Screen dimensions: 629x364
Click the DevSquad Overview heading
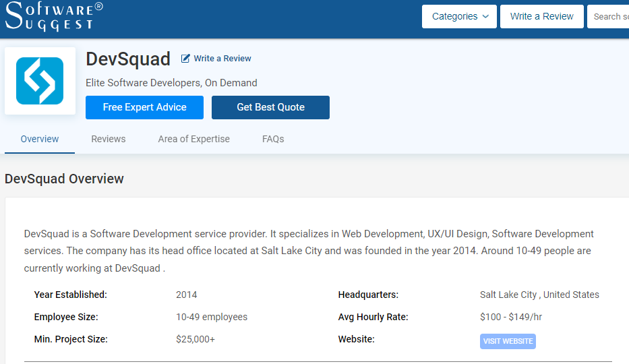pos(64,179)
